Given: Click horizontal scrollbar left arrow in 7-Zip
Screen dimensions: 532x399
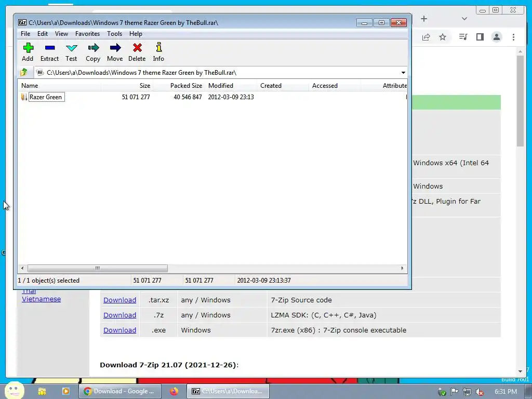Looking at the screenshot, I should (x=22, y=269).
